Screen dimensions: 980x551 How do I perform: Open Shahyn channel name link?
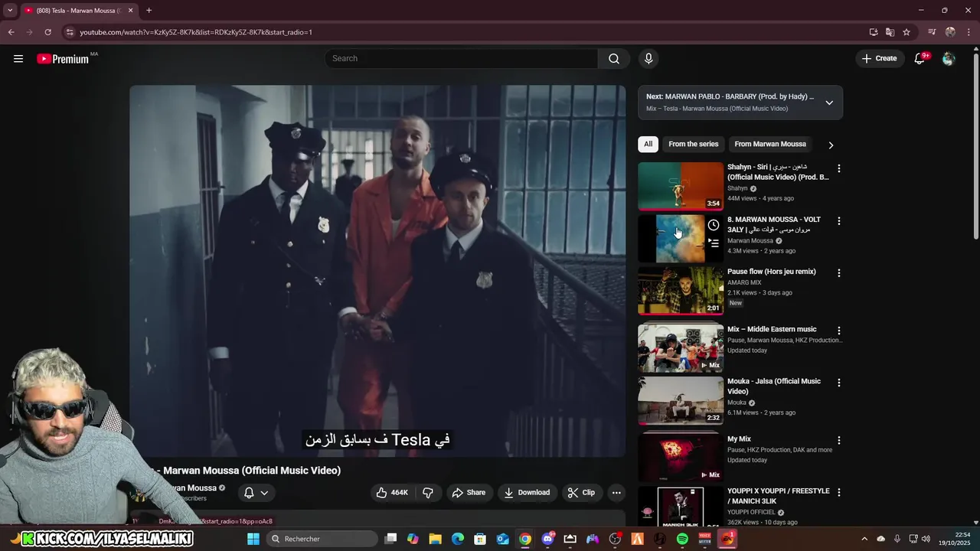(737, 188)
